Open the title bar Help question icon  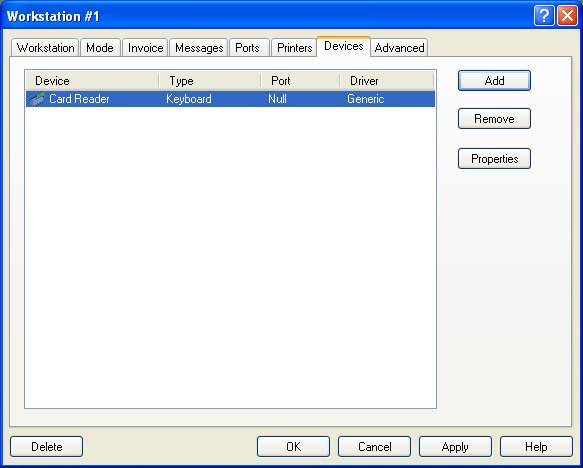tap(544, 16)
